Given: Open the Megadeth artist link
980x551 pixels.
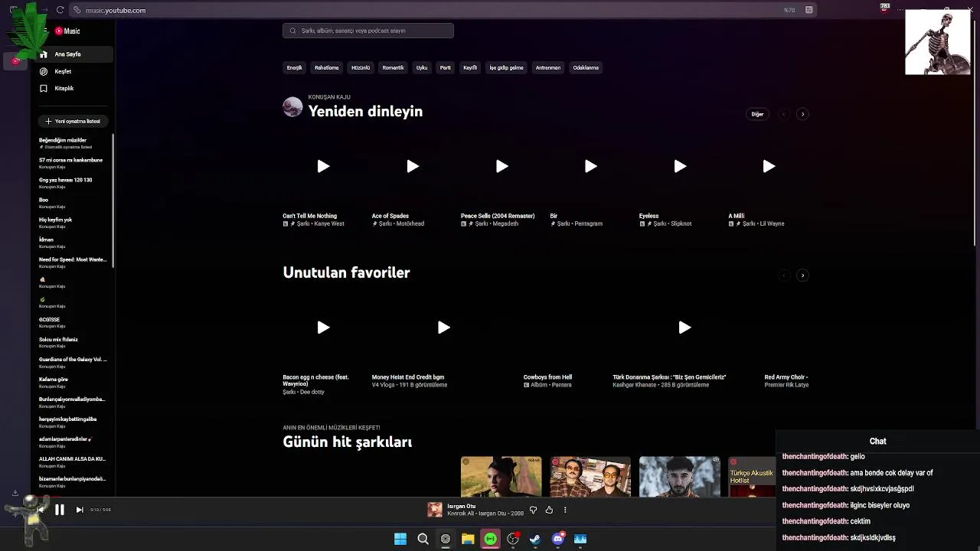Looking at the screenshot, I should pyautogui.click(x=505, y=223).
